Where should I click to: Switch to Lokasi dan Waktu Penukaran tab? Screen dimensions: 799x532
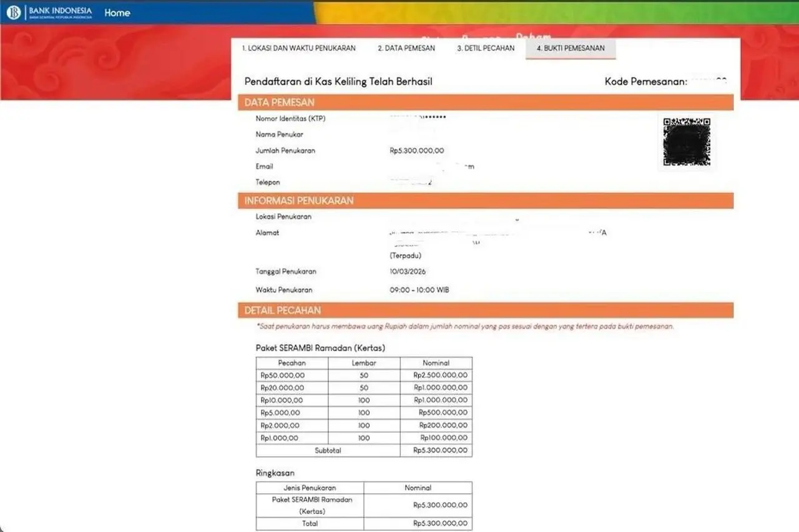pyautogui.click(x=298, y=48)
